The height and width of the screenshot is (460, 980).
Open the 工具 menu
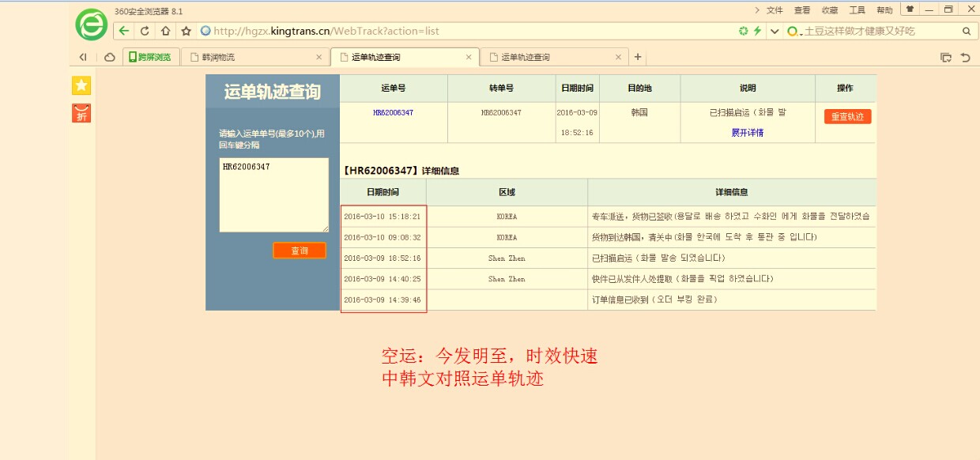[857, 10]
